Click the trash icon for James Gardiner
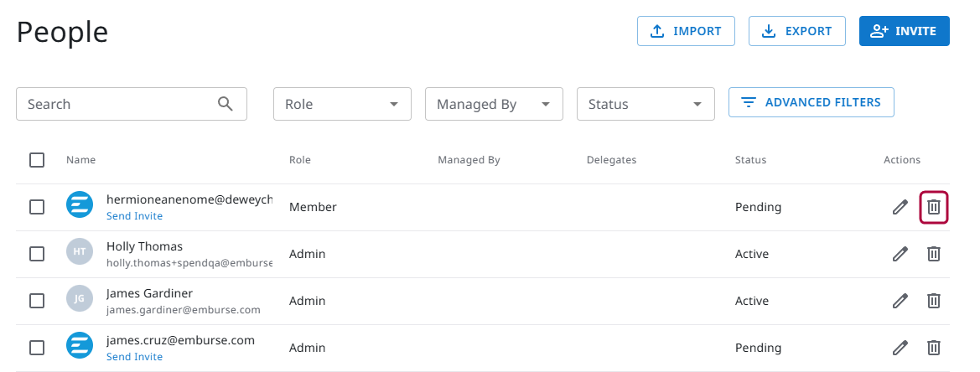The height and width of the screenshot is (372, 980). (x=934, y=301)
